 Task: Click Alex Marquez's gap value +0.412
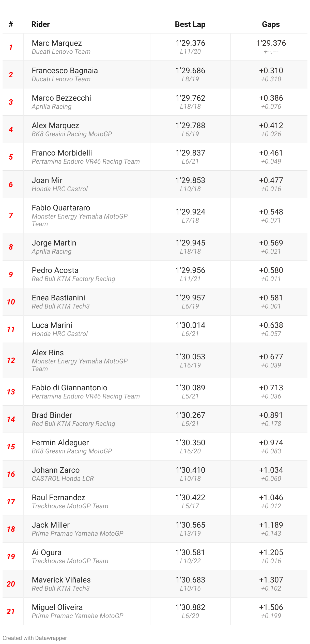(x=271, y=126)
